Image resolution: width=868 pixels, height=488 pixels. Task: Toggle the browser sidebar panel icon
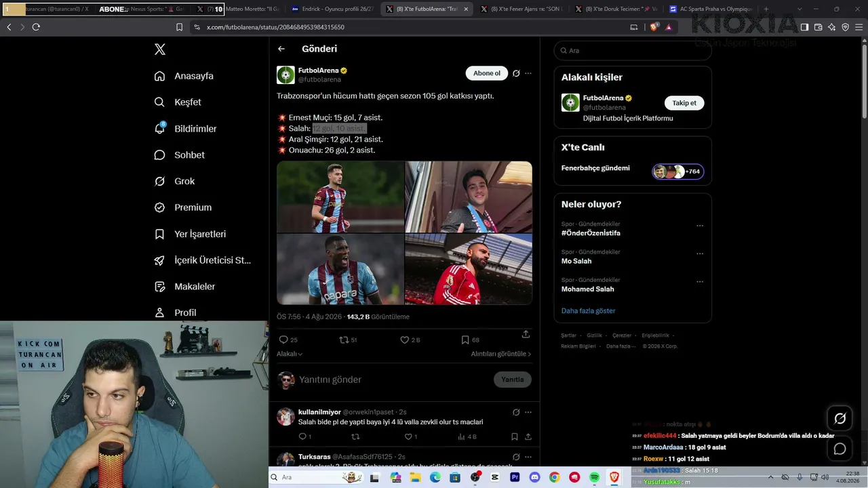[804, 27]
